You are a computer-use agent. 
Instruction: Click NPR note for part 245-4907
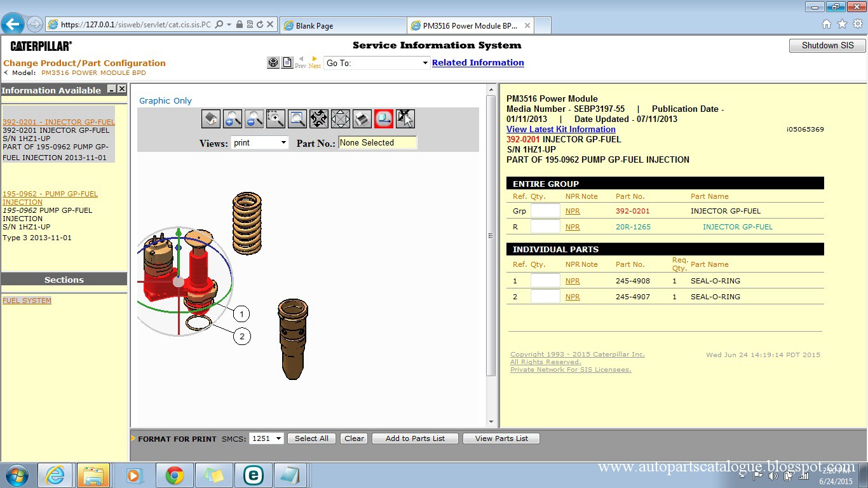[573, 297]
